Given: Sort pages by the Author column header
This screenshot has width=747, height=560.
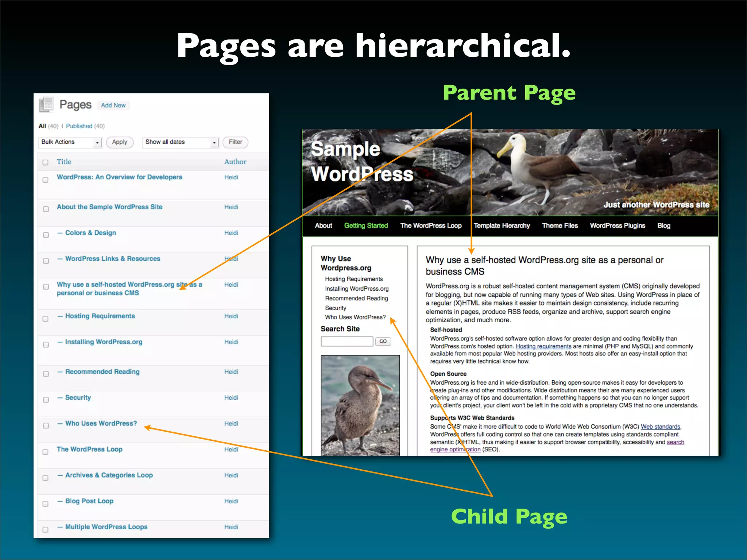Looking at the screenshot, I should (x=235, y=162).
